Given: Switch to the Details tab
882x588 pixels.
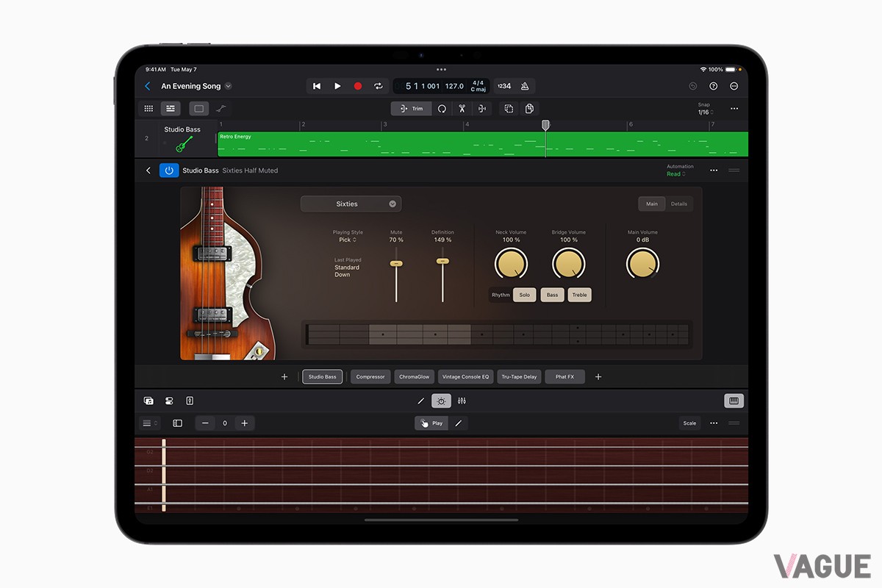Looking at the screenshot, I should 679,204.
